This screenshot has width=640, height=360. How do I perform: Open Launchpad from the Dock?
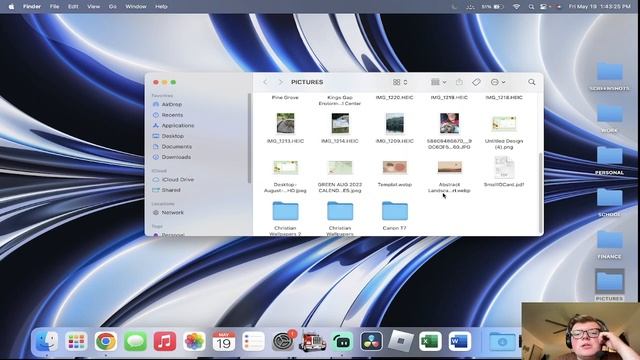click(76, 341)
